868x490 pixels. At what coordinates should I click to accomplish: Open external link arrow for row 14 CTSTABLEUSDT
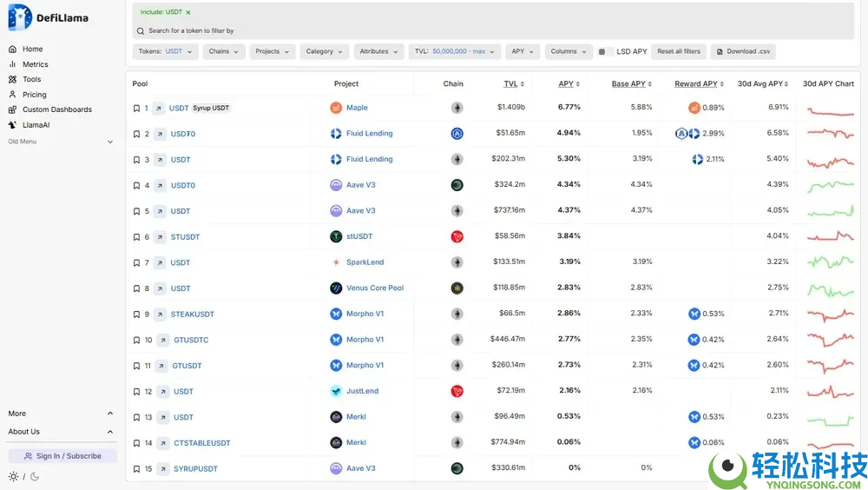pos(163,443)
